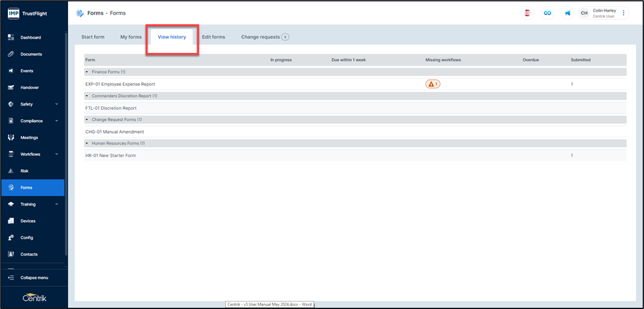Click the Events megaphone icon
Viewport: 644px width, 309px height.
(x=10, y=71)
